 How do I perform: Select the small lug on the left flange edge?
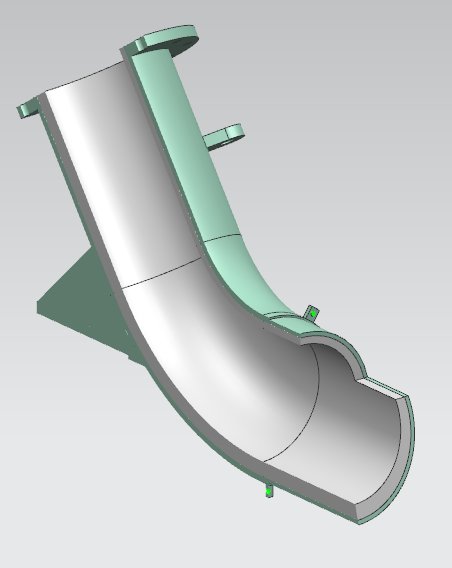coord(28,107)
